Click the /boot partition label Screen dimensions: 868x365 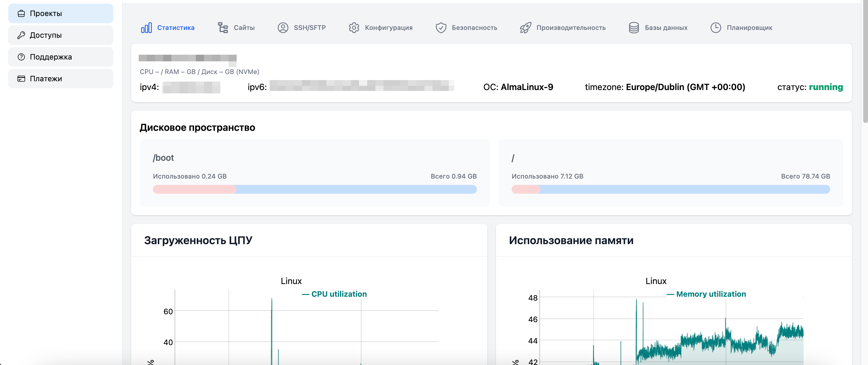pos(164,158)
